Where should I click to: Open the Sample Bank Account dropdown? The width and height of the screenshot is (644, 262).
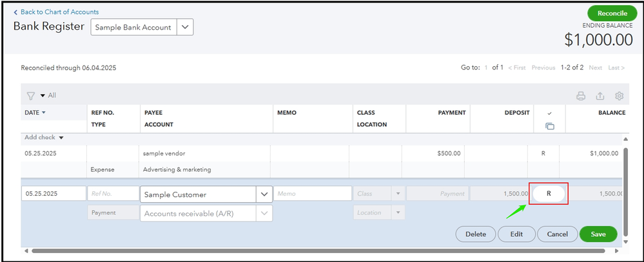(x=184, y=28)
